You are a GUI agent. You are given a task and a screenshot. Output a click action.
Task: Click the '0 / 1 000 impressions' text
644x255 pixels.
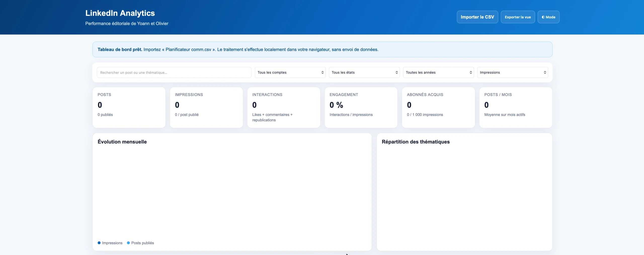(425, 115)
